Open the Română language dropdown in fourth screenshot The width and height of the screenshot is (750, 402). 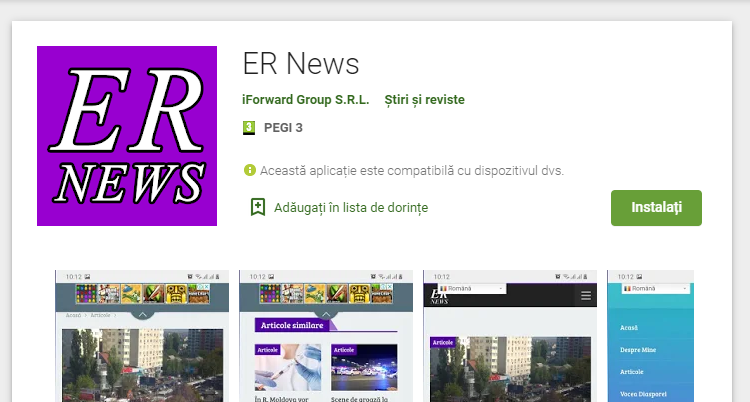click(x=654, y=288)
